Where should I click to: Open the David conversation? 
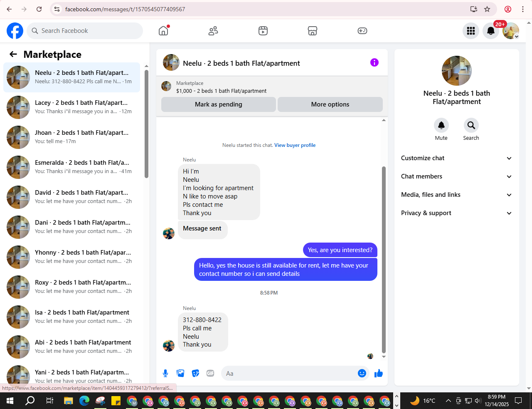[71, 197]
